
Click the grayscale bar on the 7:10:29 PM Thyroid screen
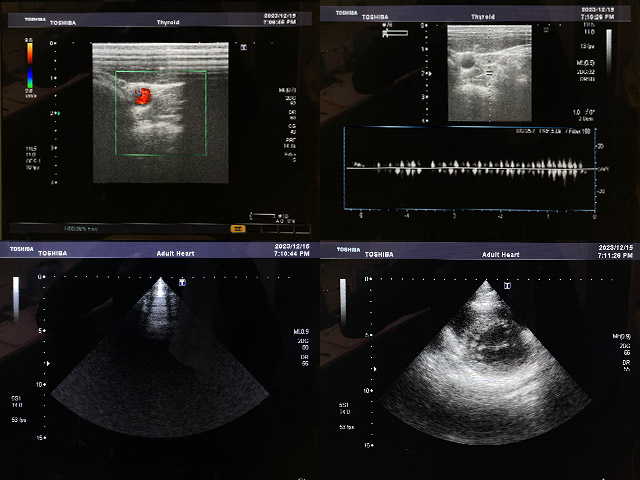609,51
